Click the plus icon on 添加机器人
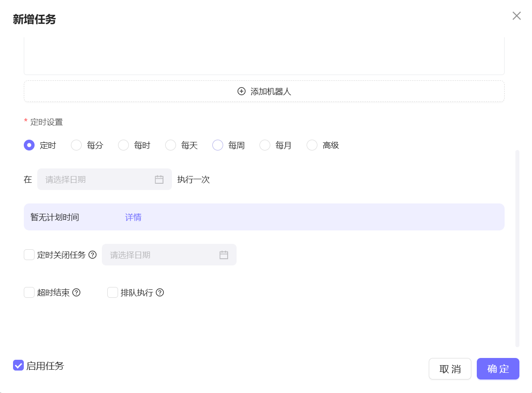532x393 pixels. [241, 91]
